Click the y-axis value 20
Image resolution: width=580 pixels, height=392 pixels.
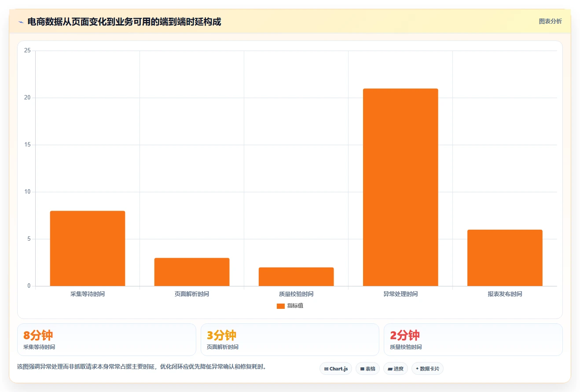coord(27,98)
